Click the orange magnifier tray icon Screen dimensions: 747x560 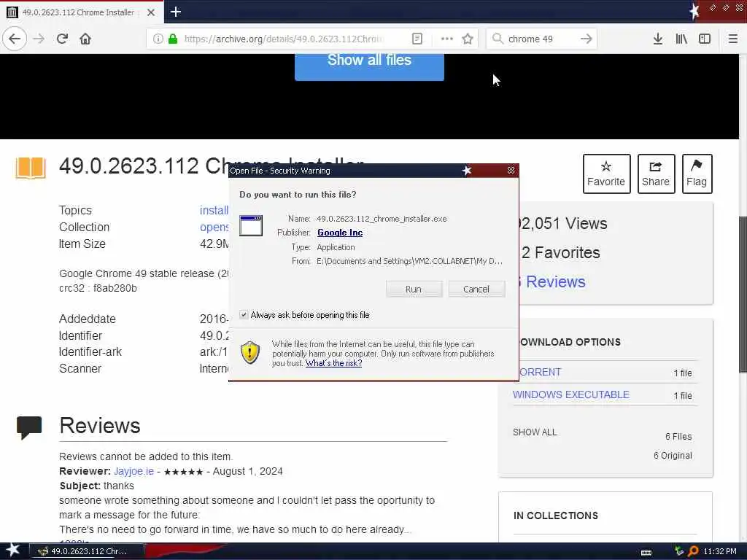click(693, 551)
